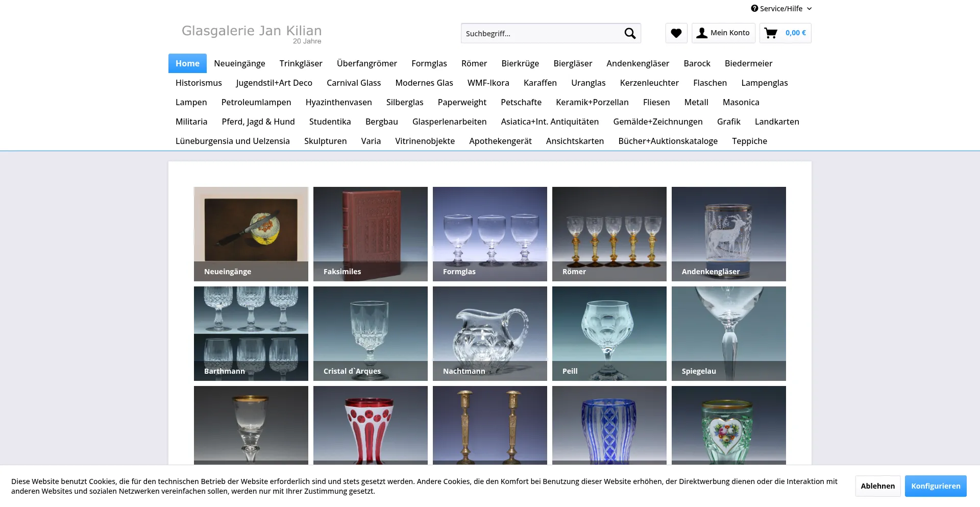Image resolution: width=980 pixels, height=507 pixels.
Task: Open the Silberglas menu item
Action: click(405, 102)
